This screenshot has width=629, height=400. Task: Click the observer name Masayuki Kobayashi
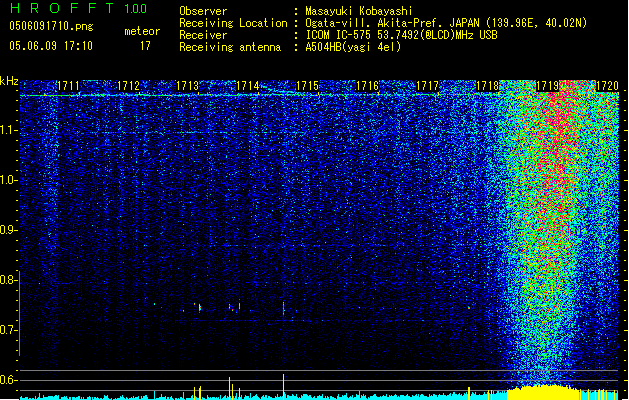pyautogui.click(x=359, y=11)
